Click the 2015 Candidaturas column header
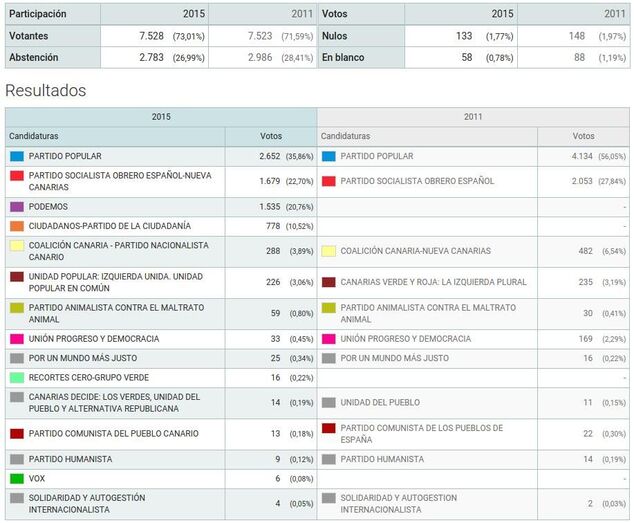 click(x=115, y=136)
